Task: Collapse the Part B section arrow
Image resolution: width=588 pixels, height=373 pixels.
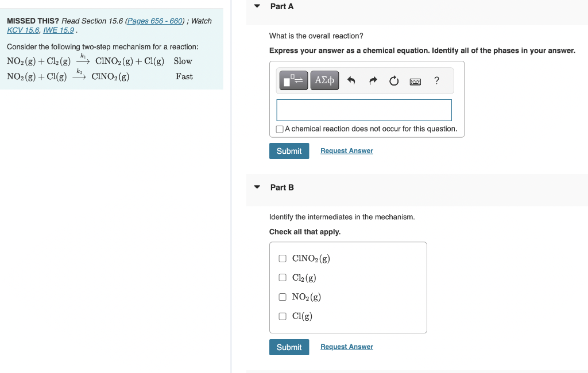Action: [x=257, y=187]
